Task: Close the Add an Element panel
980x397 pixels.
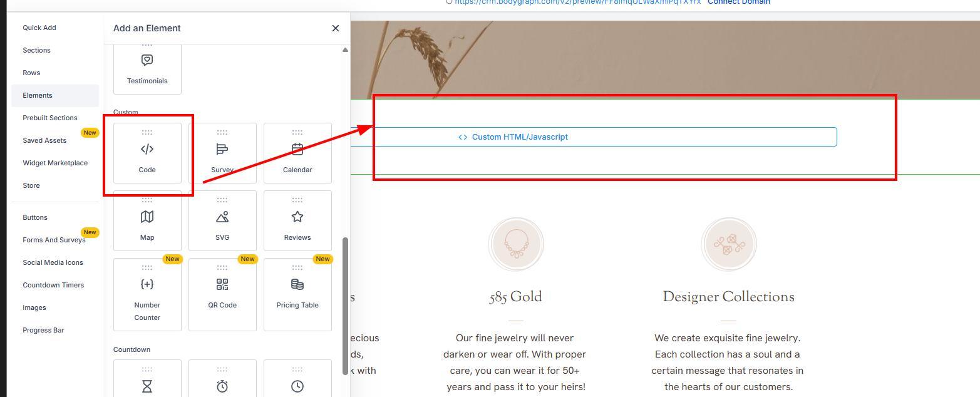Action: click(x=336, y=28)
